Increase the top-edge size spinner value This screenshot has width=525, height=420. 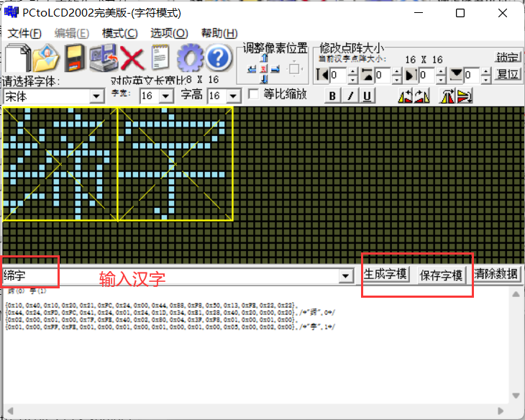(397, 71)
